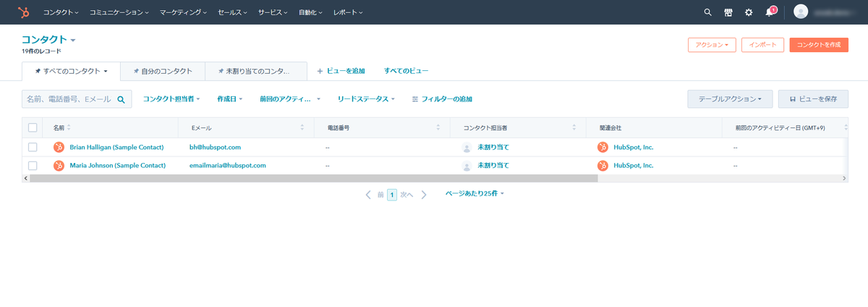Open the レポート menu

click(x=348, y=12)
